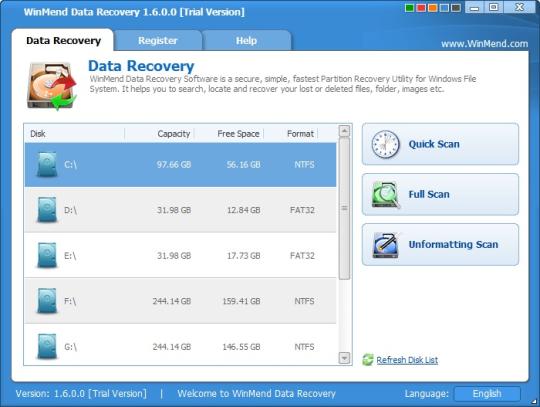Open the Register tab
This screenshot has height=407, width=540.
click(x=158, y=41)
